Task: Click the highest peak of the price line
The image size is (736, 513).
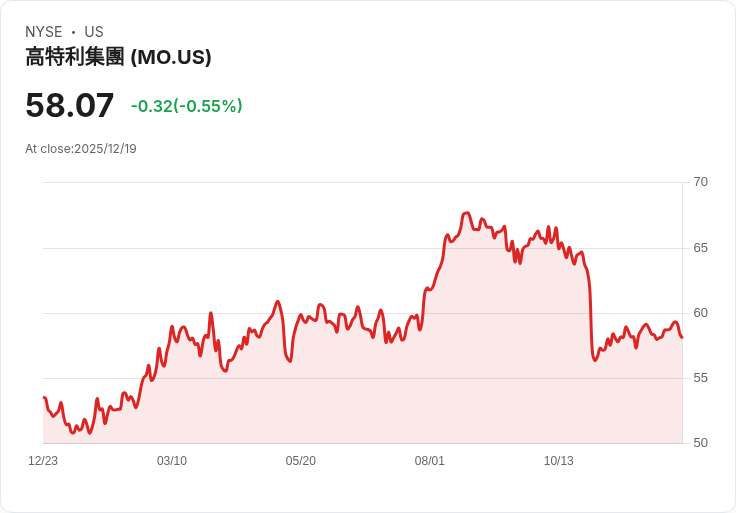Action: click(x=466, y=213)
